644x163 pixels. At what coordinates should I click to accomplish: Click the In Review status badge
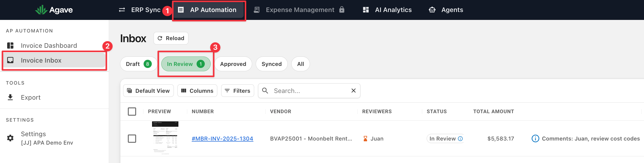(445, 138)
